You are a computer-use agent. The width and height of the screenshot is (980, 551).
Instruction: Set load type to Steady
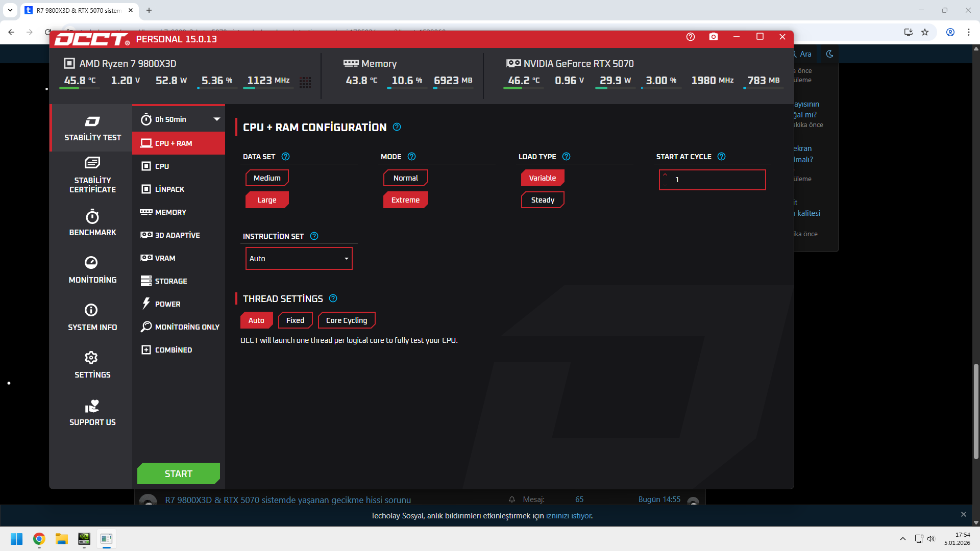[543, 200]
